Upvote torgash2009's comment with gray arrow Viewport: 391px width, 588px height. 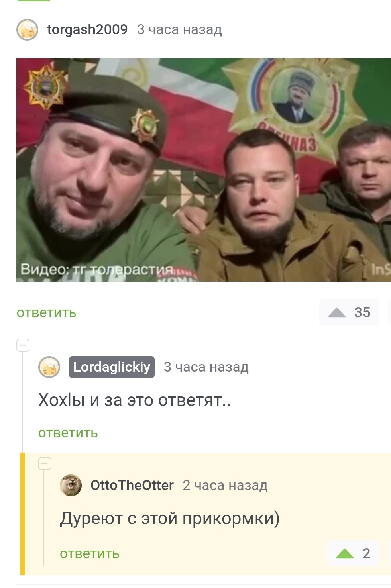pos(336,312)
